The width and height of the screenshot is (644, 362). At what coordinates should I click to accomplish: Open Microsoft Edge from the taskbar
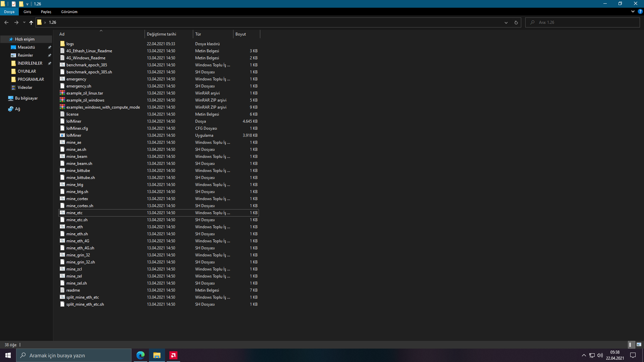(x=141, y=355)
